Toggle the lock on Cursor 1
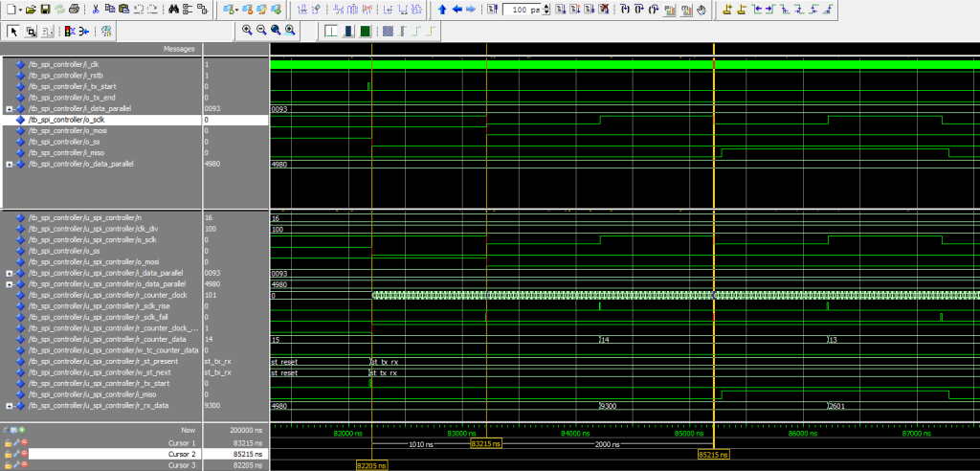Viewport: 980px width, 471px height. [x=9, y=442]
